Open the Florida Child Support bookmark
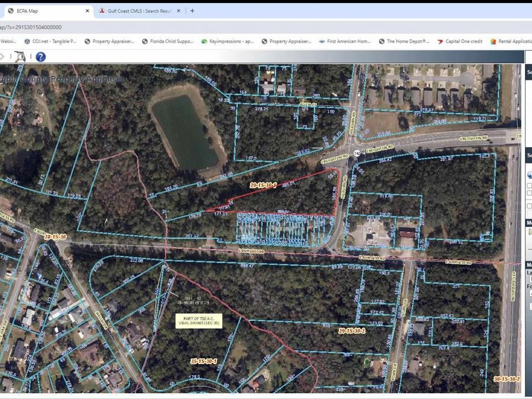Viewport: 532px width, 399px height. click(171, 41)
